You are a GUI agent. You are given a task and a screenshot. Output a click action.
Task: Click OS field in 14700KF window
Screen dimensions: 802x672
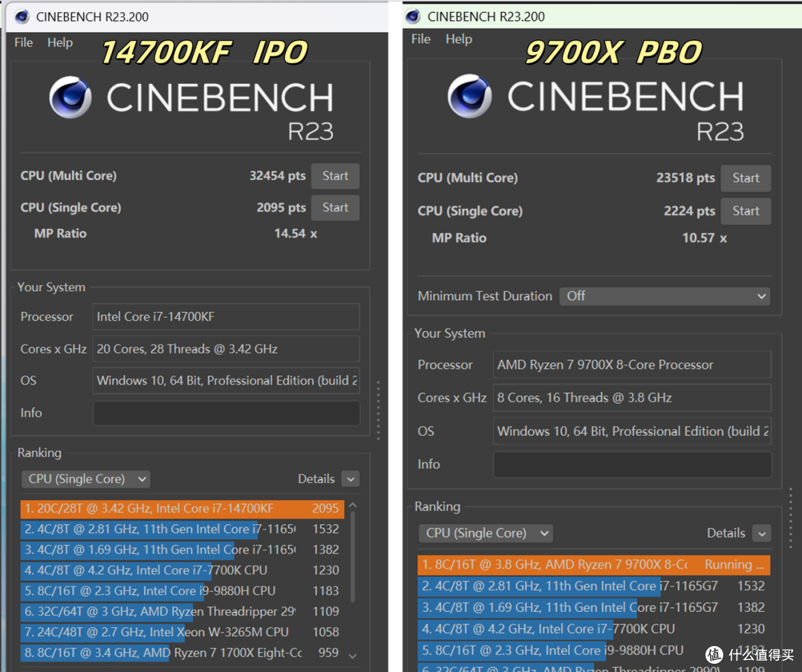point(226,380)
